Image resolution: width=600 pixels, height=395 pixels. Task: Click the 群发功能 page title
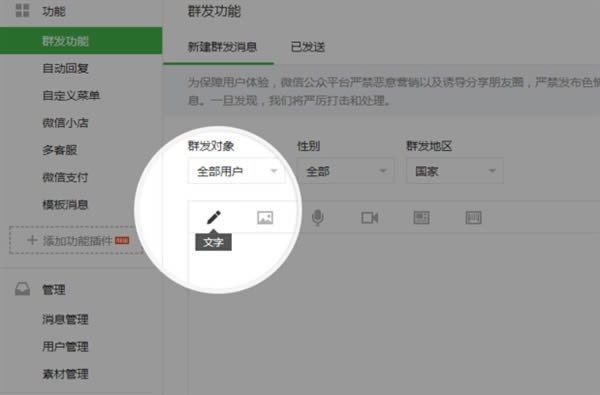point(214,11)
